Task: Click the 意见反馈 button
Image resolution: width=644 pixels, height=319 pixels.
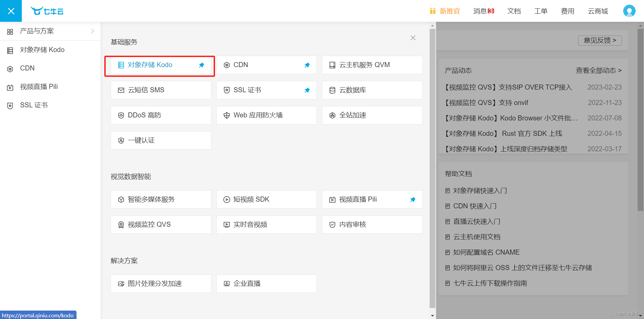Action: (600, 40)
